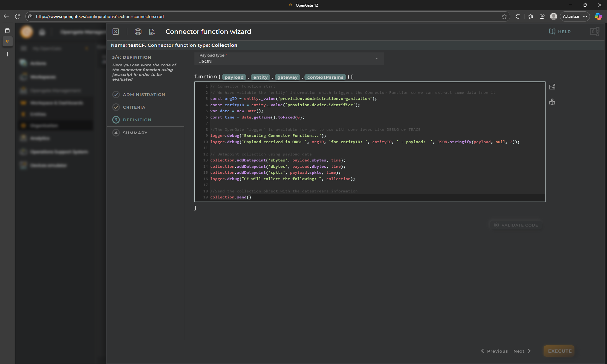Image resolution: width=607 pixels, height=364 pixels.
Task: Go to the CRITERIA step
Action: point(134,107)
